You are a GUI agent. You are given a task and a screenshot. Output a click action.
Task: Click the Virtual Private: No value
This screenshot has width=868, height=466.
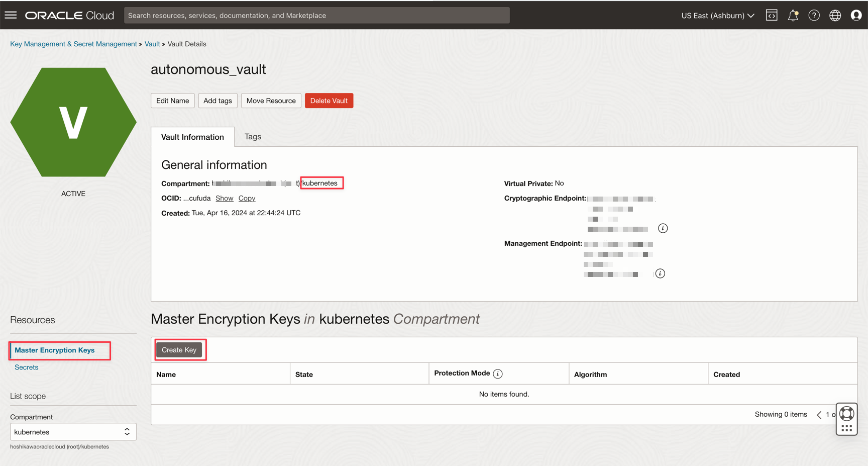(559, 183)
